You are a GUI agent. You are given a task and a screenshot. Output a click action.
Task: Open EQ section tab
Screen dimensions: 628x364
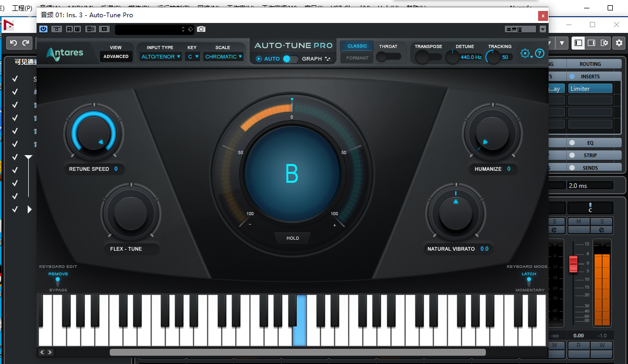pos(590,143)
